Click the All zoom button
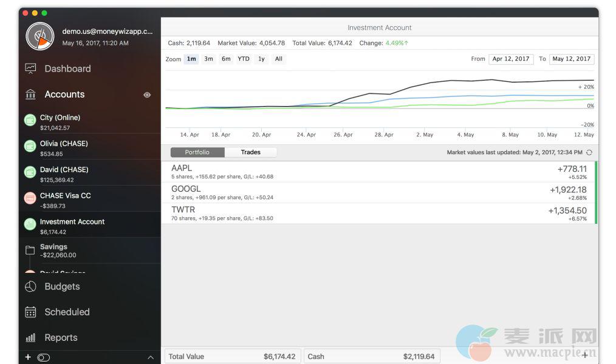This screenshot has height=364, width=616. click(x=278, y=59)
